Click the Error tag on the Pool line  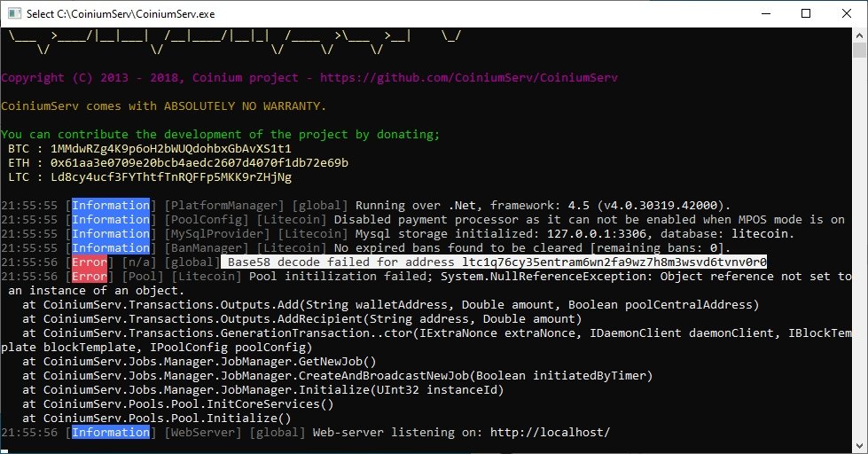click(x=90, y=277)
